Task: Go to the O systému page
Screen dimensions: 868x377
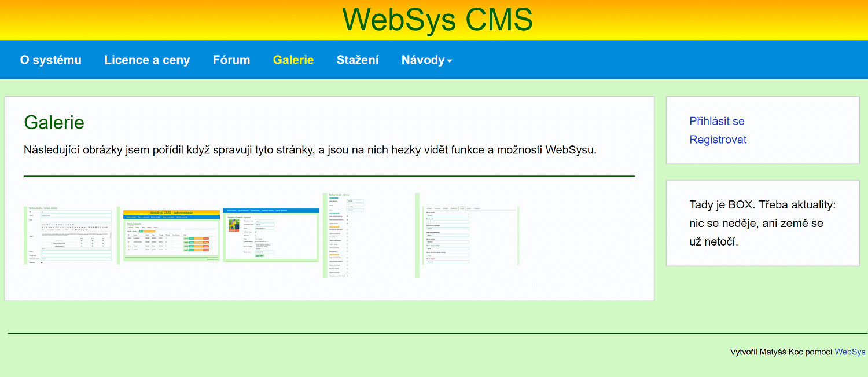Action: (51, 60)
